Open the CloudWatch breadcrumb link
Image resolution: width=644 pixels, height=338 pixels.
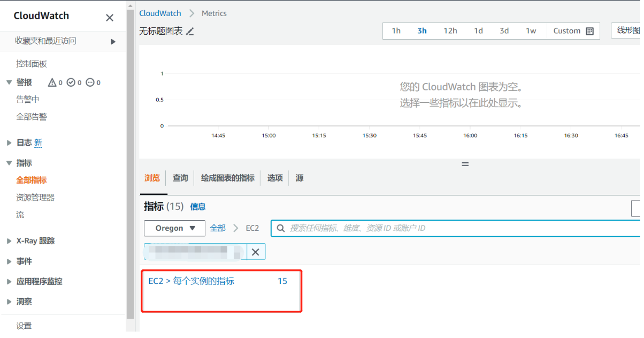point(160,13)
